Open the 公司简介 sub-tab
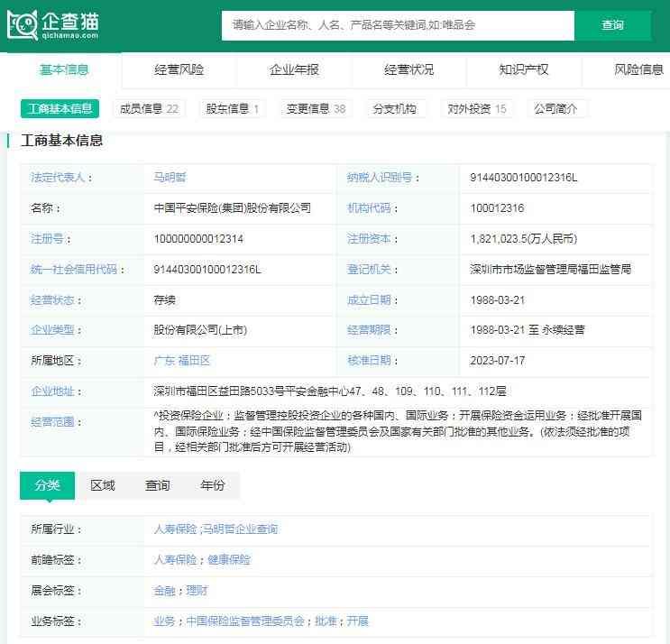Screen dimensions: 670x644 point(555,109)
